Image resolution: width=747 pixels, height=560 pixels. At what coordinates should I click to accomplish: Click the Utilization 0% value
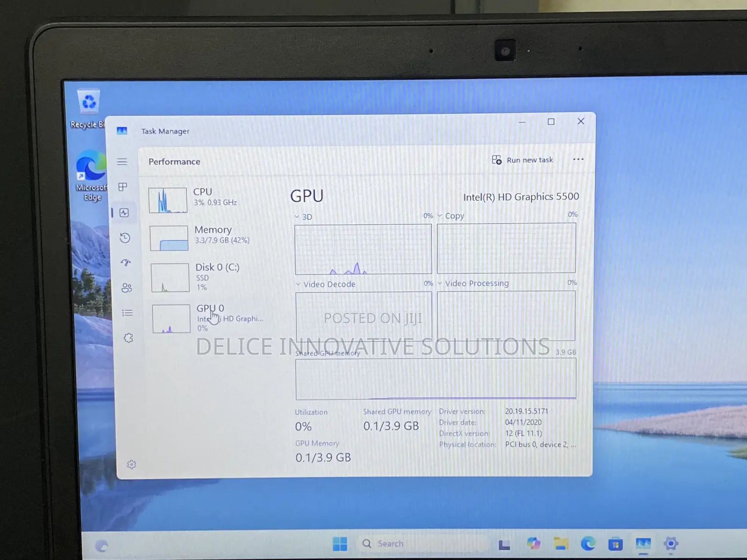(x=303, y=427)
